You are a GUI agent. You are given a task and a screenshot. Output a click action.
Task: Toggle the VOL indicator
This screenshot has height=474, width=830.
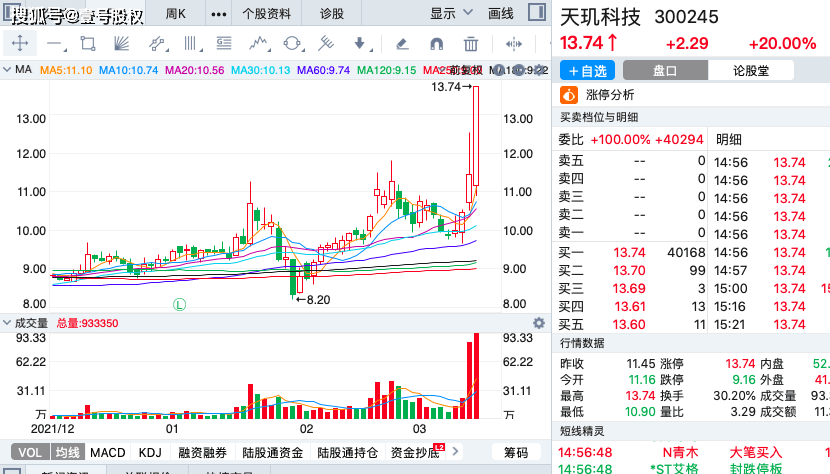tap(30, 453)
